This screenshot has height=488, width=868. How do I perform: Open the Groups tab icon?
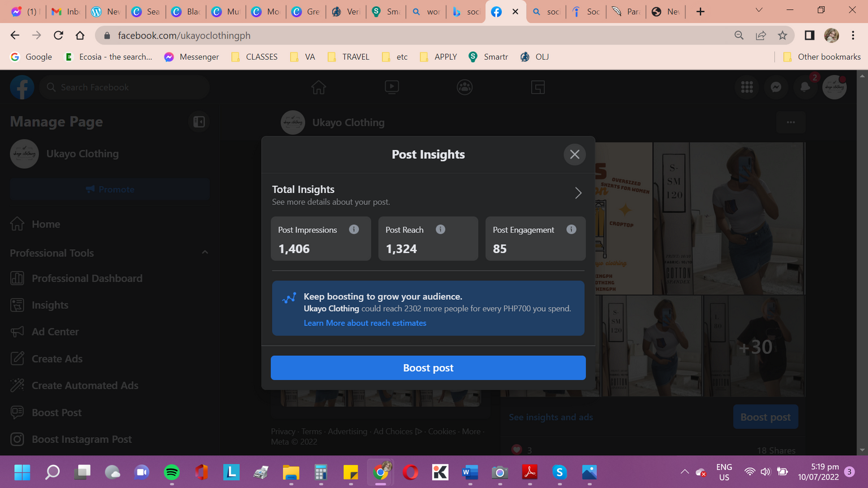click(465, 87)
